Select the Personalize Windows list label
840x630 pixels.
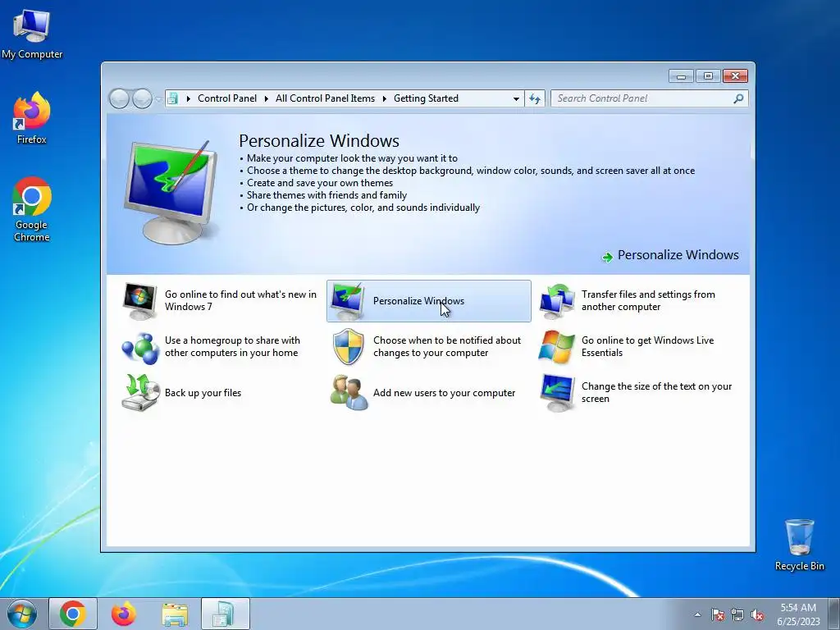tap(418, 301)
